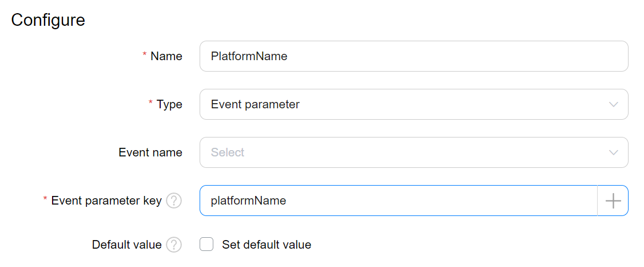Viewport: 644px width, 267px height.
Task: Select the Event name label text
Action: click(x=150, y=152)
